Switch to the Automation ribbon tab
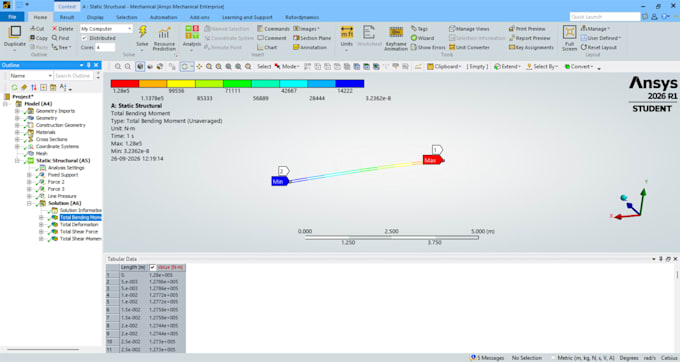Screen dimensions: 680x362 click(x=163, y=17)
